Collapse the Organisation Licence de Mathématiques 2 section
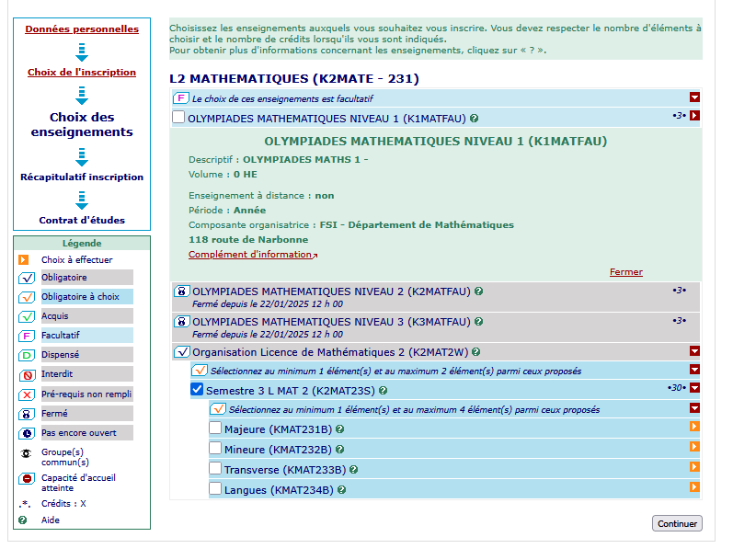 [694, 350]
